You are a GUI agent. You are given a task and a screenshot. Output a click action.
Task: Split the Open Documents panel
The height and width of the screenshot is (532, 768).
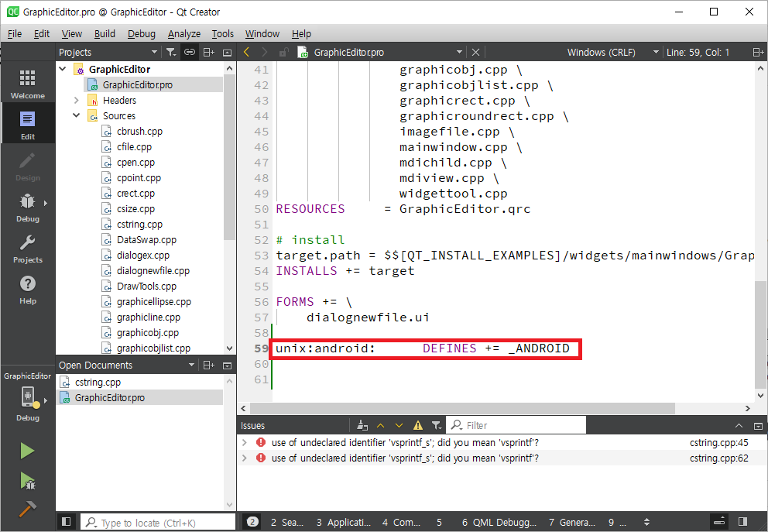(x=209, y=365)
